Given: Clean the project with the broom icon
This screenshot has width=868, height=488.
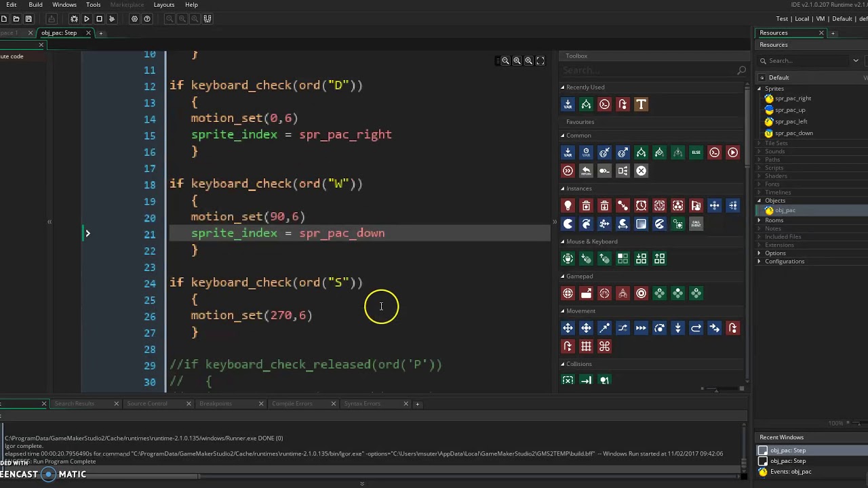Looking at the screenshot, I should [112, 19].
